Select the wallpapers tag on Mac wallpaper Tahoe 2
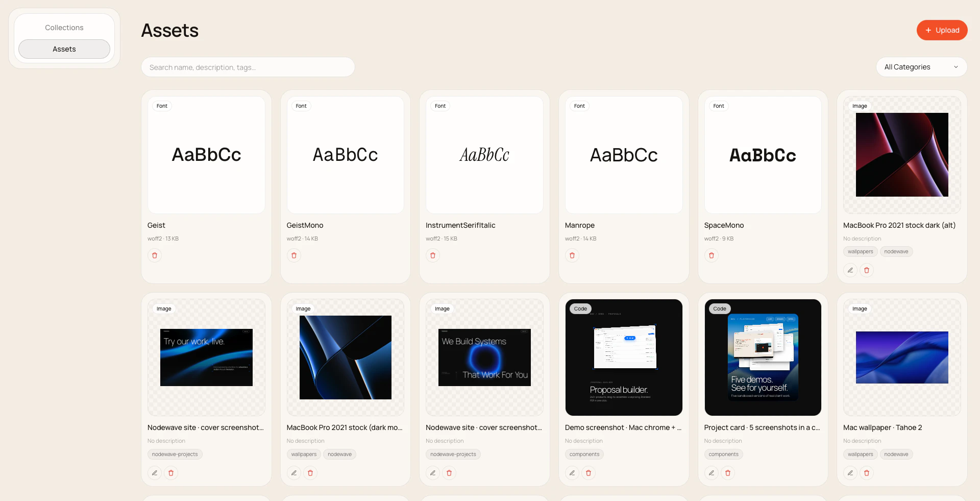The width and height of the screenshot is (980, 501). [860, 454]
